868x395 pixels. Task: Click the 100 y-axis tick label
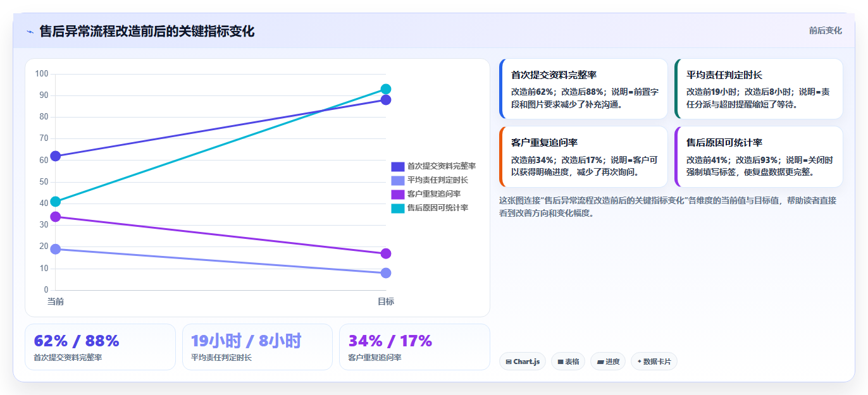(42, 74)
